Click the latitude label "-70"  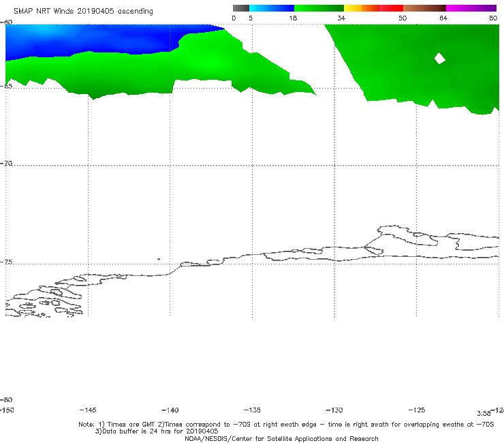point(6,164)
